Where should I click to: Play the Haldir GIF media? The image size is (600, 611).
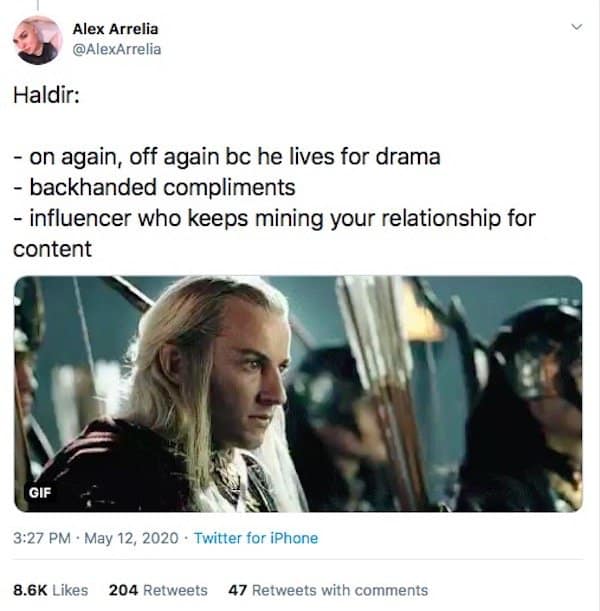click(x=298, y=394)
